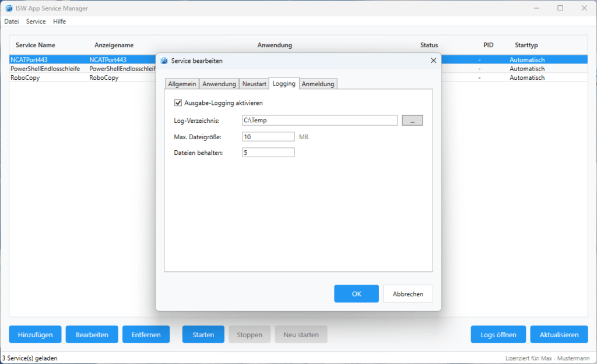
Task: Click the Dateien behalten input field
Action: pos(268,151)
